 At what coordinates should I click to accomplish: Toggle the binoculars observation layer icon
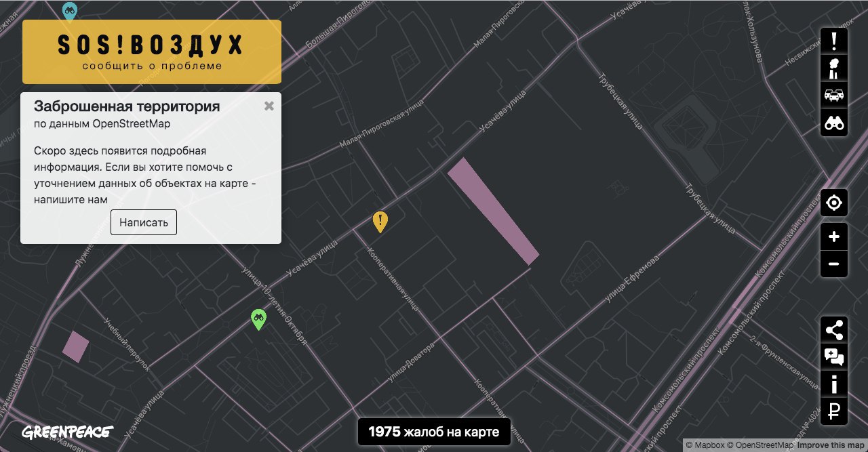click(834, 123)
